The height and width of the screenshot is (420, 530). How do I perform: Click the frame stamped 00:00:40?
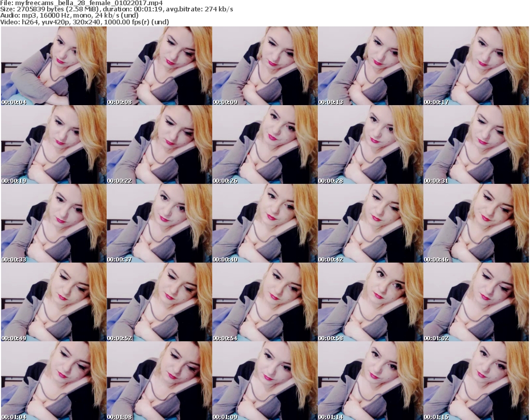[x=265, y=224]
